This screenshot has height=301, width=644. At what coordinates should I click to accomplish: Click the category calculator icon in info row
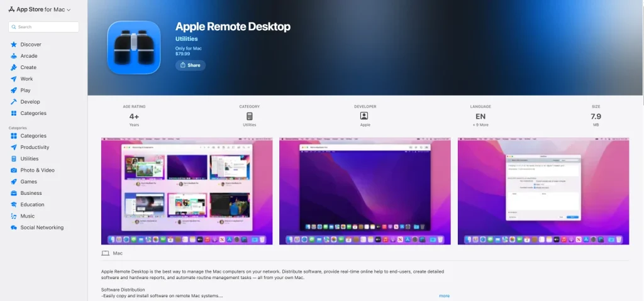pos(249,116)
